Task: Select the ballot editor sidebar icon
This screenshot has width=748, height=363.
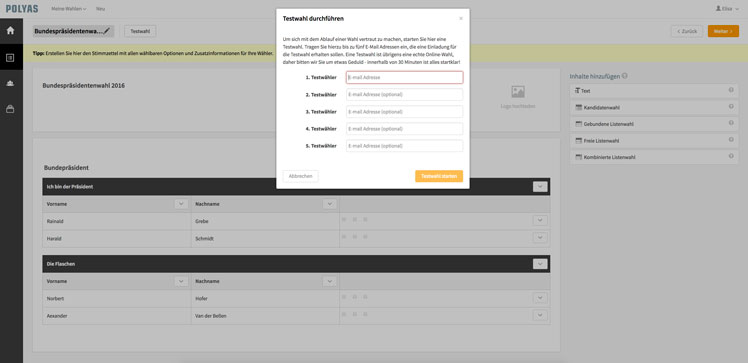Action: [10, 58]
